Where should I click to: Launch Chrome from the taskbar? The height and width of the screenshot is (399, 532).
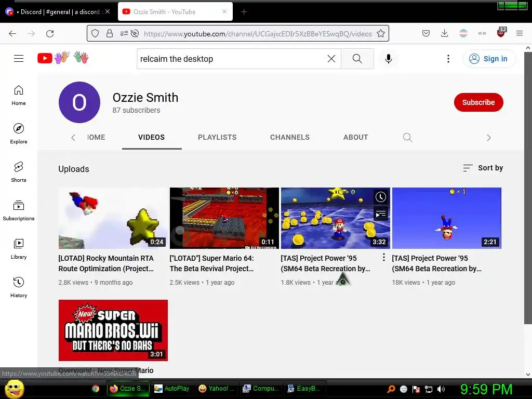coord(96,389)
